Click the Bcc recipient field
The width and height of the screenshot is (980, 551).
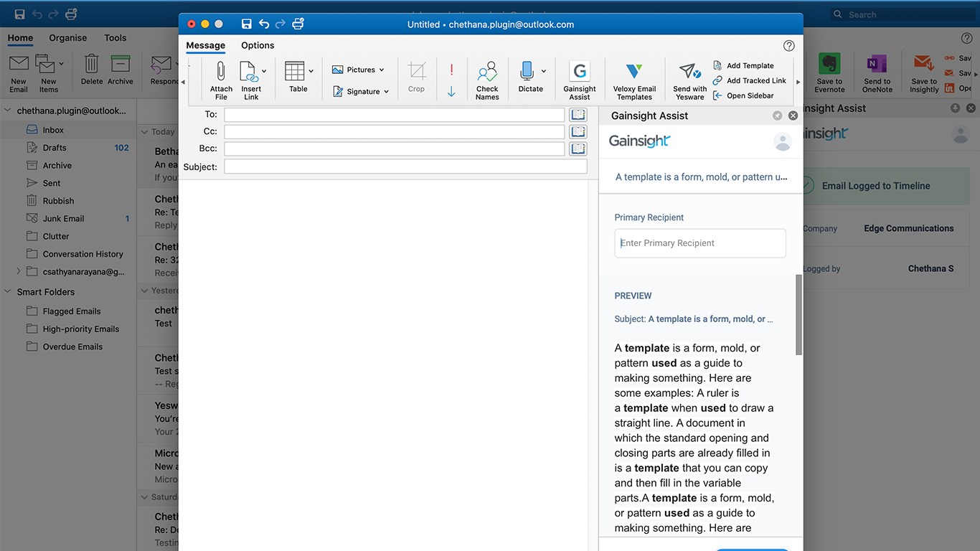coord(395,149)
